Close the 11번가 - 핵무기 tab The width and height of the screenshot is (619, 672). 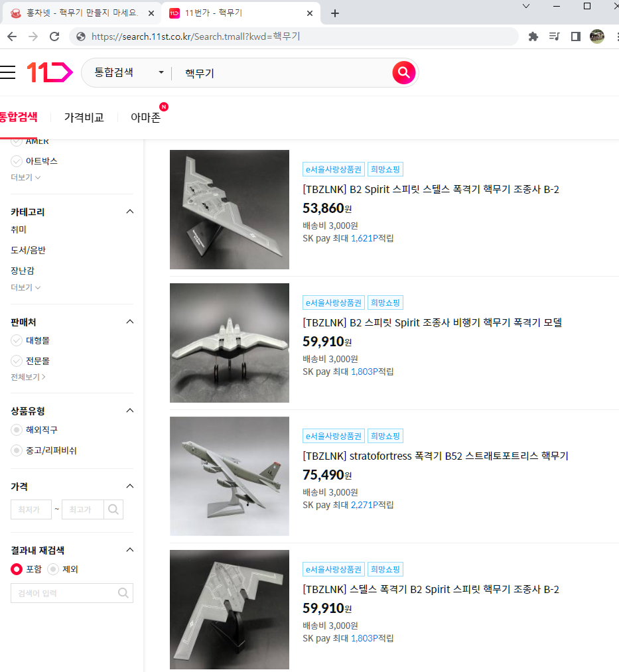pyautogui.click(x=310, y=13)
